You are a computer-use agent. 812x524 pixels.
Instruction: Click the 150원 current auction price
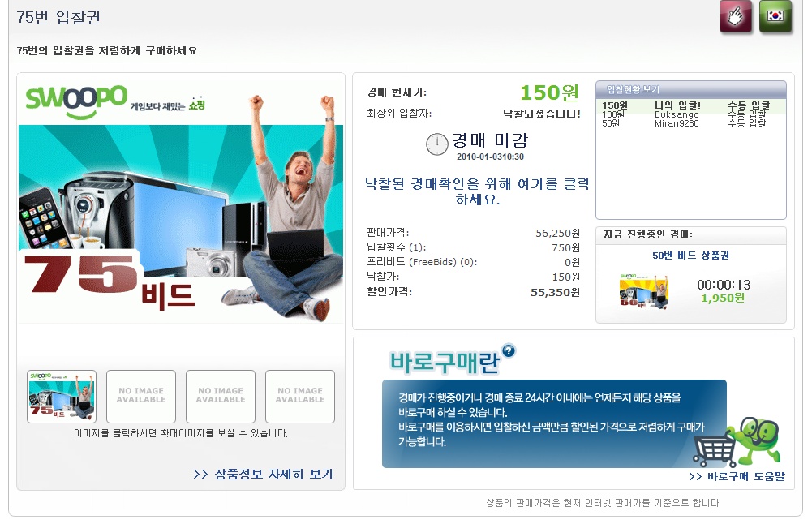549,92
